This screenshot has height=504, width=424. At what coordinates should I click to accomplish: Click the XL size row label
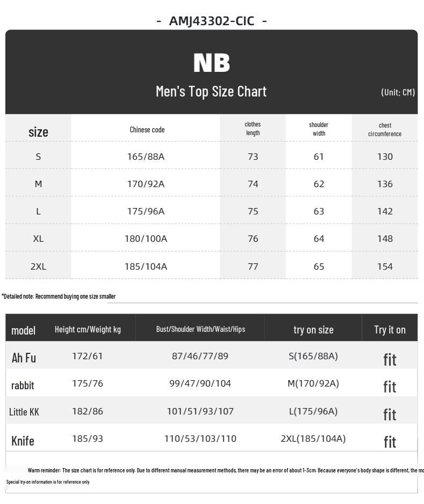click(x=38, y=239)
